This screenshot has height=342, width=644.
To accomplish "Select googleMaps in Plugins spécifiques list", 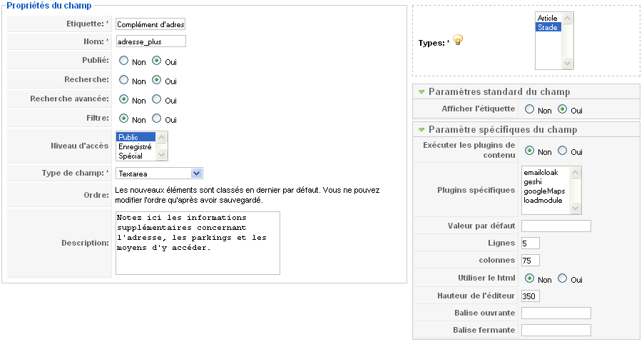I will point(545,191).
